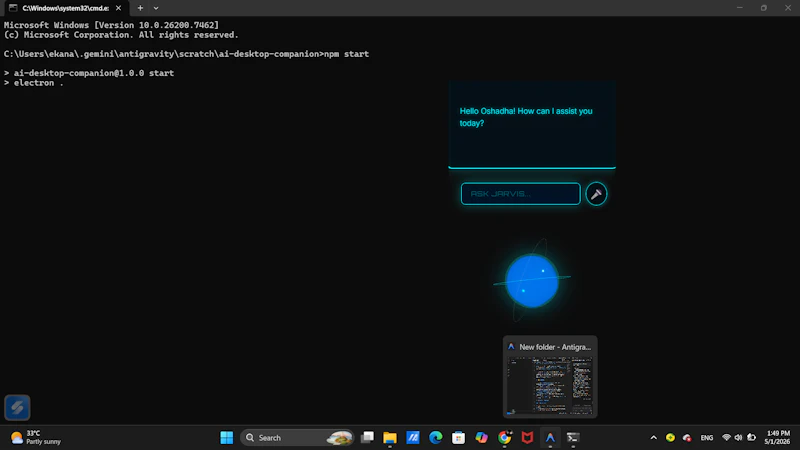This screenshot has height=450, width=800.
Task: Open the Windows Start menu
Action: tap(227, 437)
